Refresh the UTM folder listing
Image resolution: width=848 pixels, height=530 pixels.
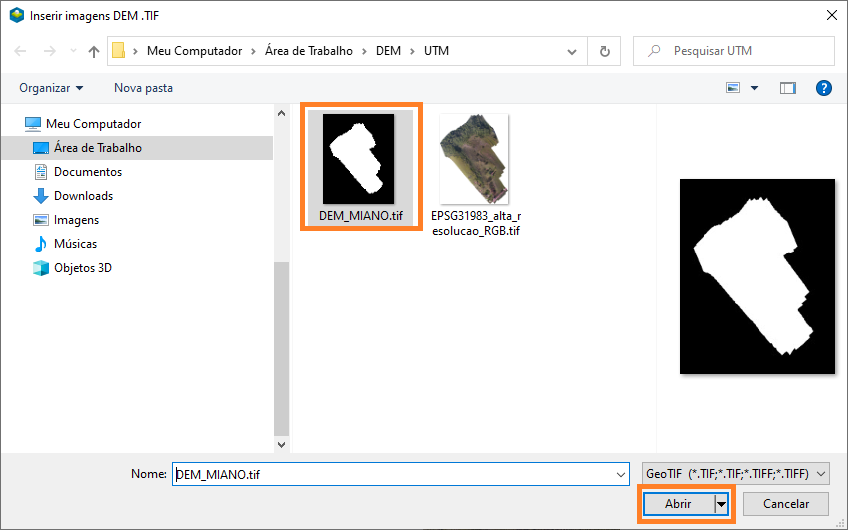604,51
